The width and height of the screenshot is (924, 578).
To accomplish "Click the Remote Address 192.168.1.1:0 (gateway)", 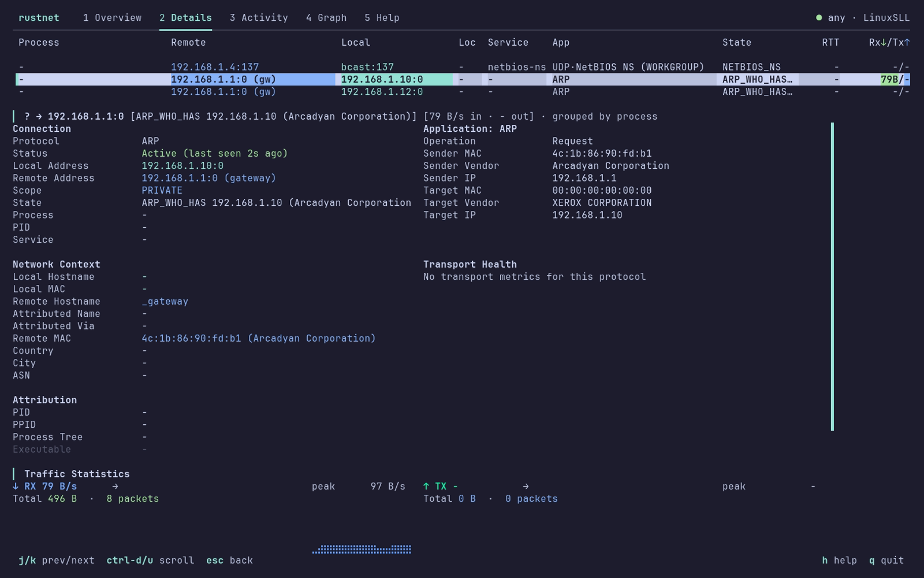I will click(209, 178).
